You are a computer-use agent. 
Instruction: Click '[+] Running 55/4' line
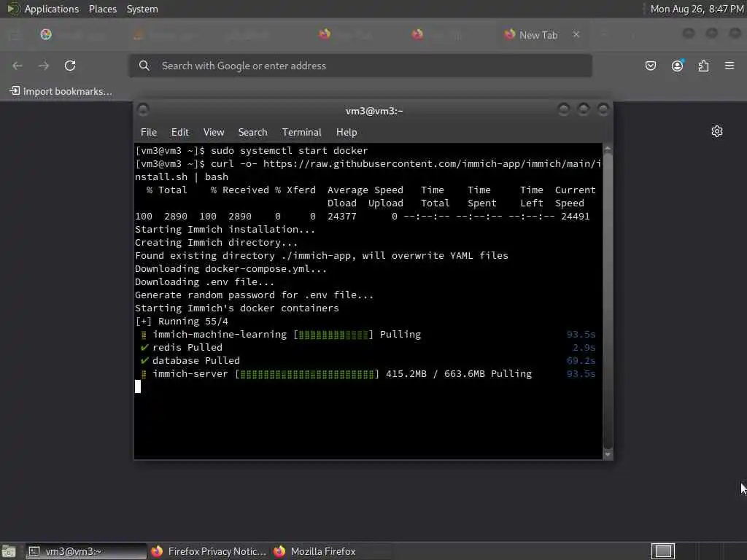182,322
